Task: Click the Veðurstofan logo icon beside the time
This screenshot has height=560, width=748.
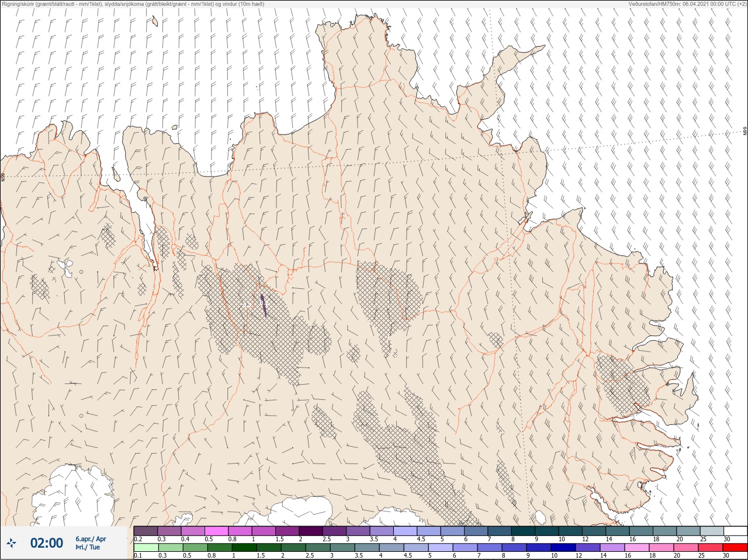Action: pos(12,543)
